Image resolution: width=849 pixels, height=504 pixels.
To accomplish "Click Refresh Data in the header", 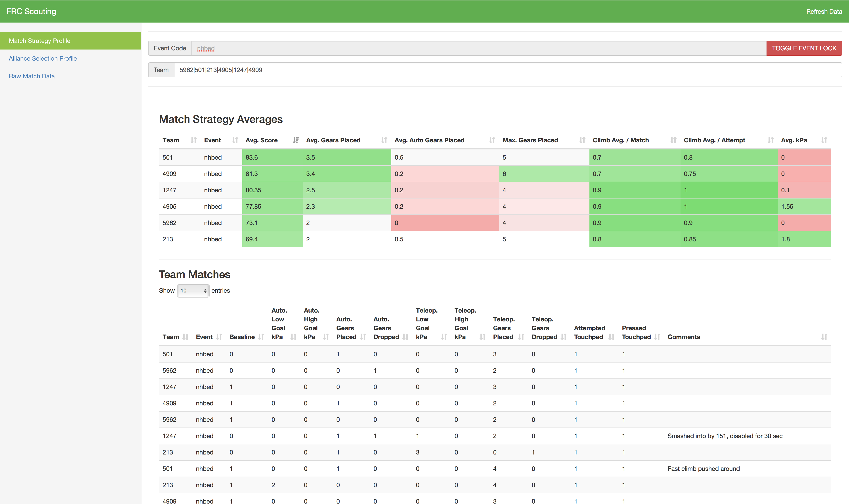I will (x=824, y=11).
